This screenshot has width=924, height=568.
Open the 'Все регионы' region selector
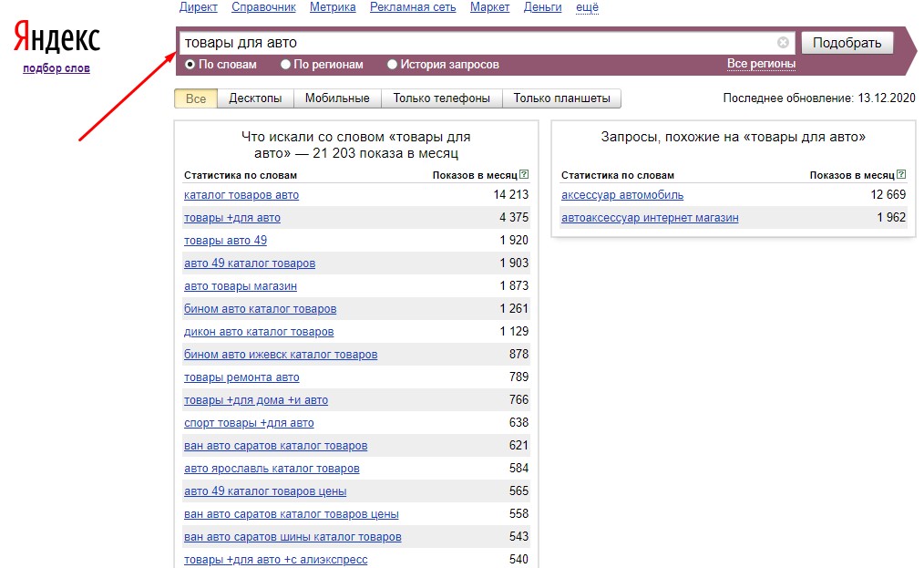click(762, 64)
